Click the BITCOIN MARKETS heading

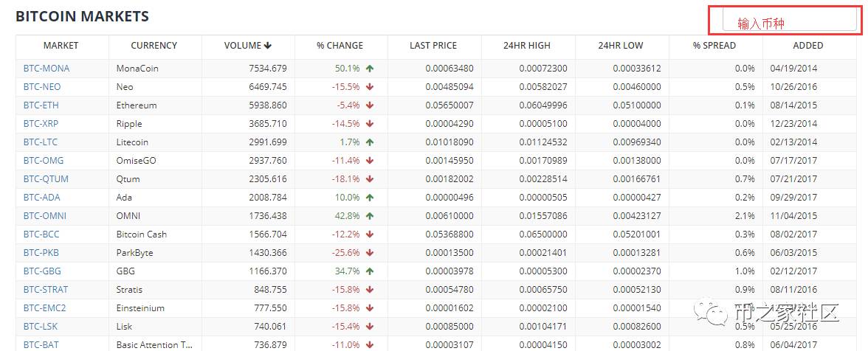point(82,16)
